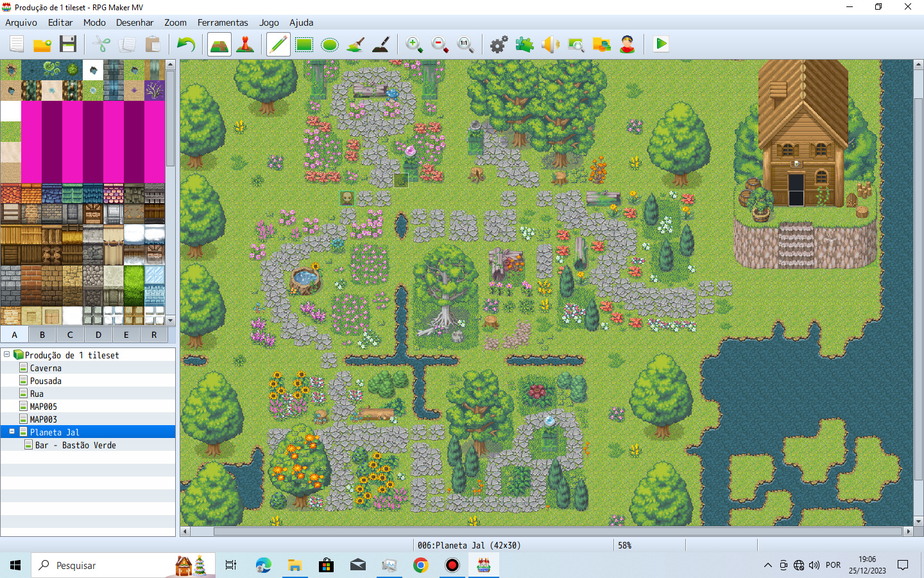Collapse the Planeta Jal map node

[12, 432]
